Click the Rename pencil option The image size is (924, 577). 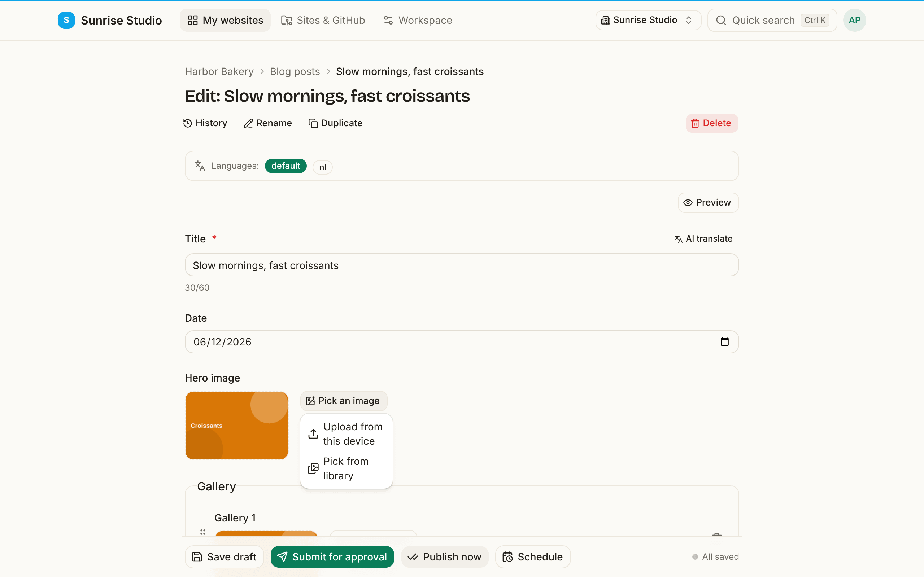point(268,123)
